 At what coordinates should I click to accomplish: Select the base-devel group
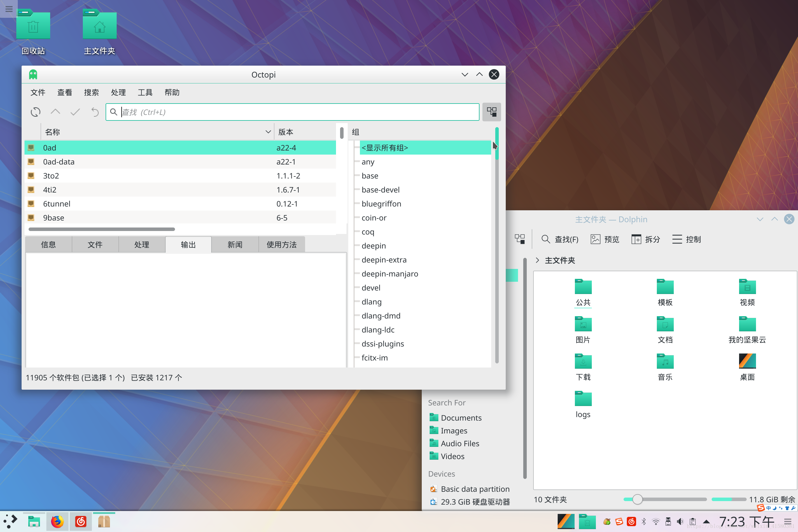[x=380, y=190]
